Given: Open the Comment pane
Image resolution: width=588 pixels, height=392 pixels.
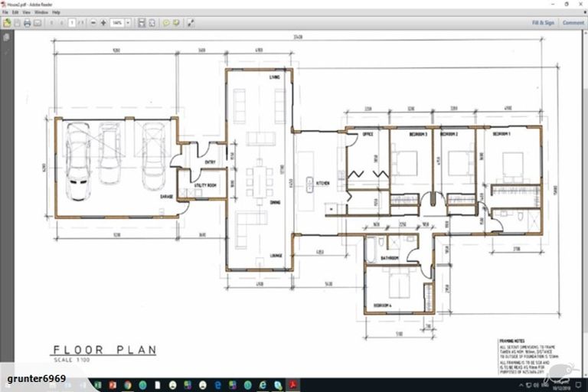Looking at the screenshot, I should 573,23.
